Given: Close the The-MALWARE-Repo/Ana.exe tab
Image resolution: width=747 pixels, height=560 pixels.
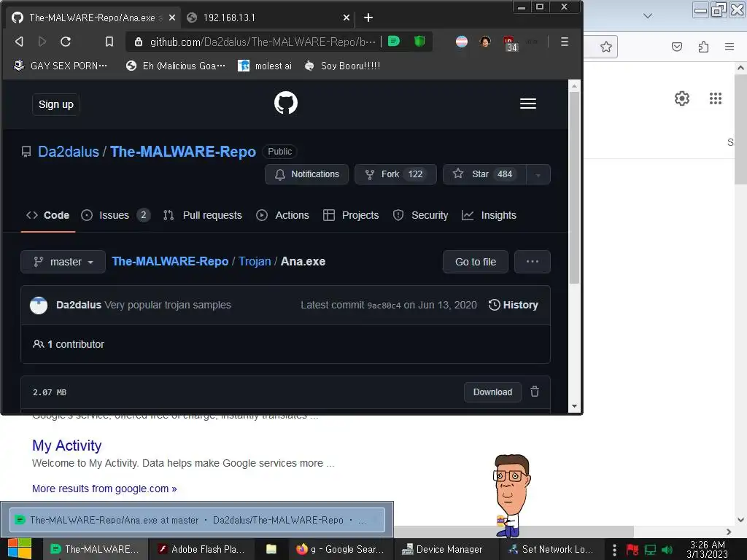Looking at the screenshot, I should (x=172, y=17).
